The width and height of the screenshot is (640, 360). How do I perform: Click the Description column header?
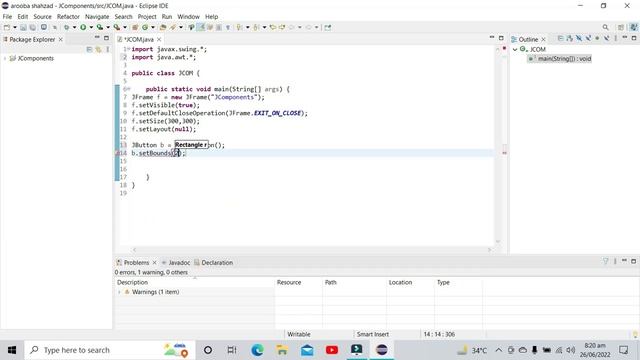(132, 282)
